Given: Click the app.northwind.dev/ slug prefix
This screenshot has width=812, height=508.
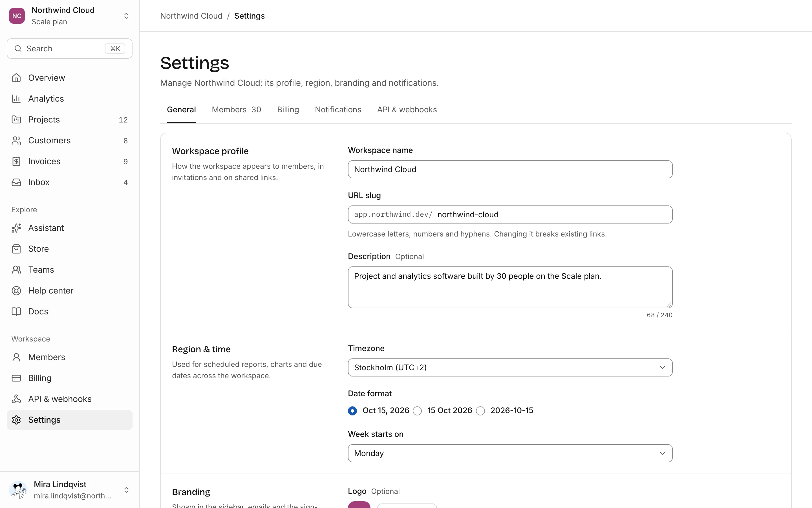Looking at the screenshot, I should click(393, 214).
